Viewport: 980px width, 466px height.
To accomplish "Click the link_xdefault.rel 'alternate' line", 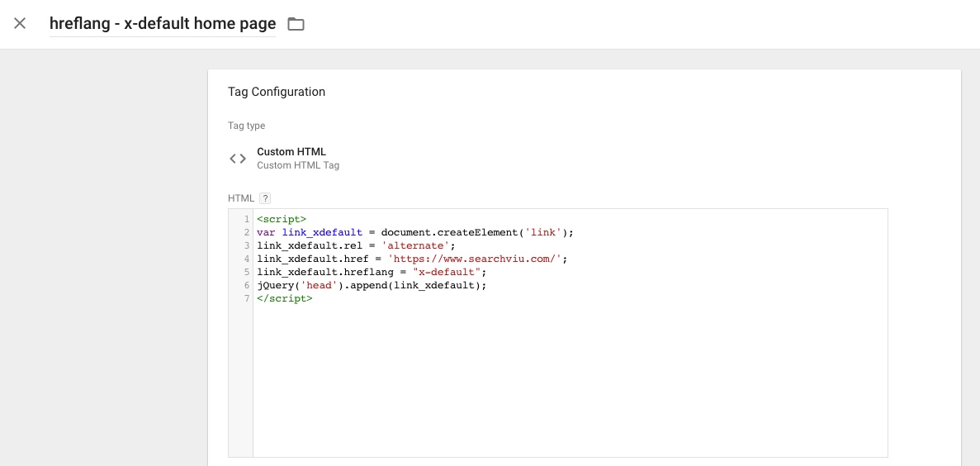I will click(x=355, y=245).
